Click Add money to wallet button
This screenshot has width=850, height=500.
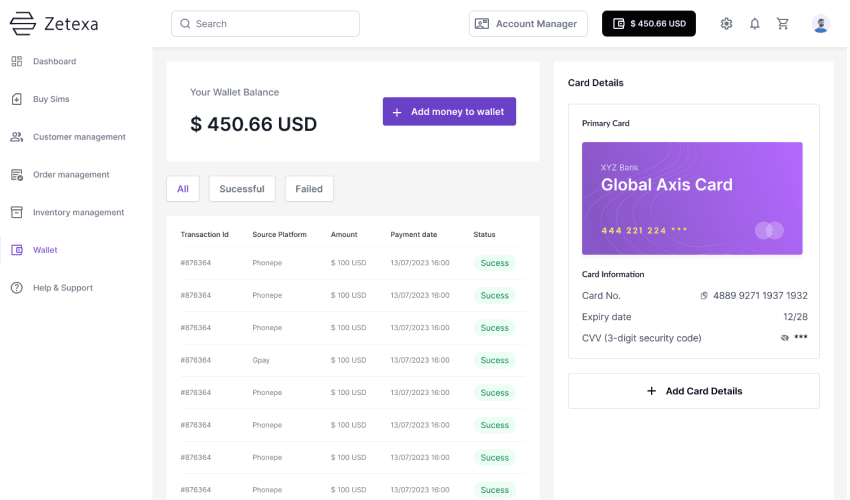(x=449, y=112)
